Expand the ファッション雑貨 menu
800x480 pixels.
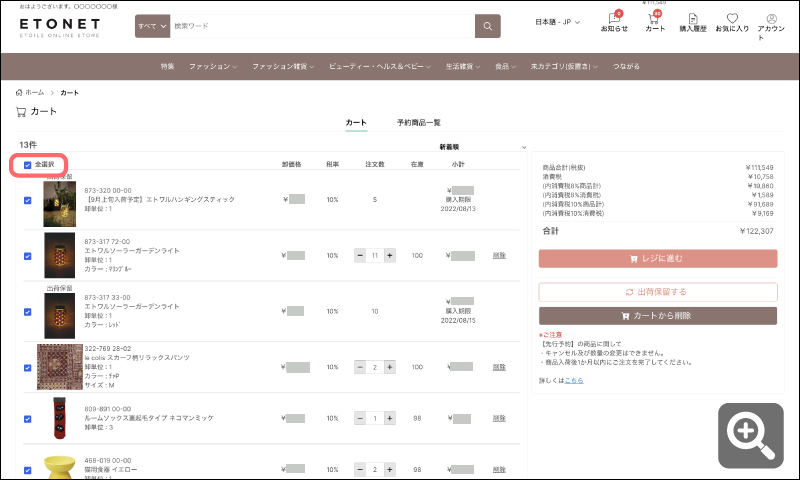tap(283, 66)
